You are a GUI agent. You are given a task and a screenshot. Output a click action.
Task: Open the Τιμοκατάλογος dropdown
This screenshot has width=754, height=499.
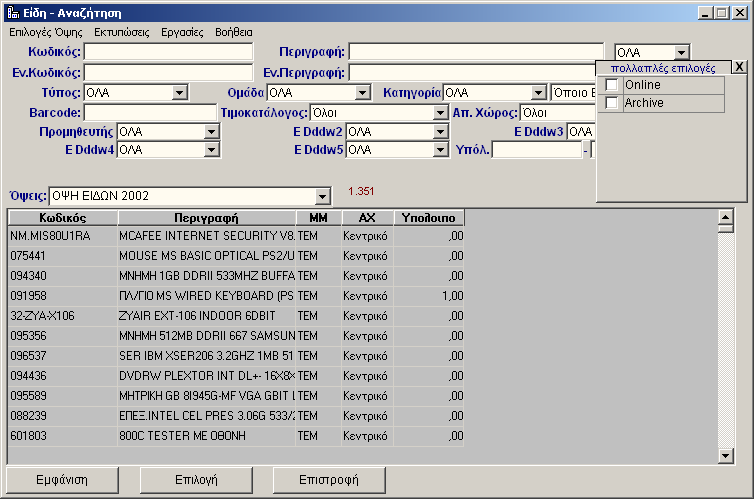440,113
